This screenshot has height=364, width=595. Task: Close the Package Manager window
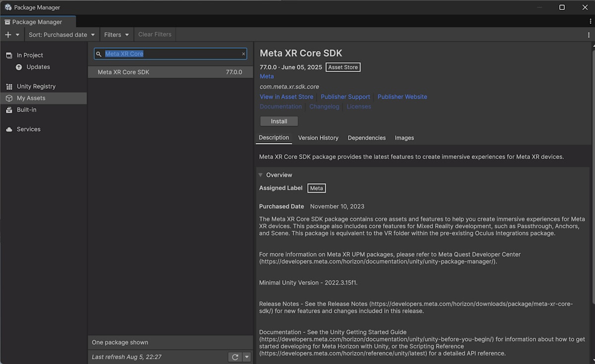(x=585, y=7)
